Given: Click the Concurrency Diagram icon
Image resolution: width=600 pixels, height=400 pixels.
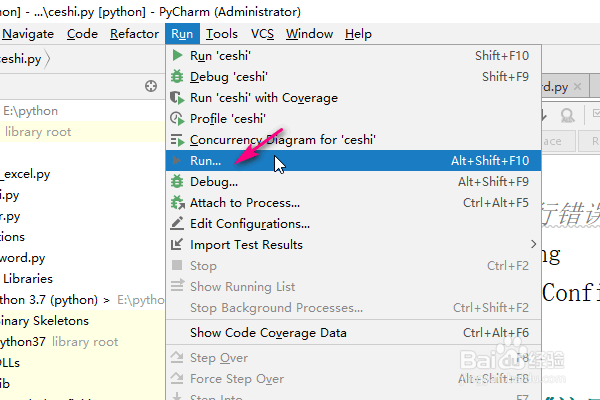Looking at the screenshot, I should point(178,140).
